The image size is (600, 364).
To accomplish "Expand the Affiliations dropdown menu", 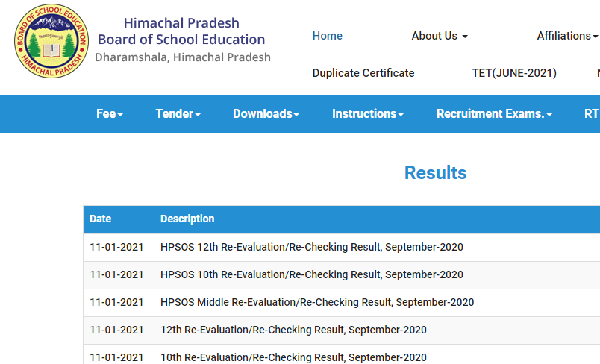I will (x=567, y=36).
